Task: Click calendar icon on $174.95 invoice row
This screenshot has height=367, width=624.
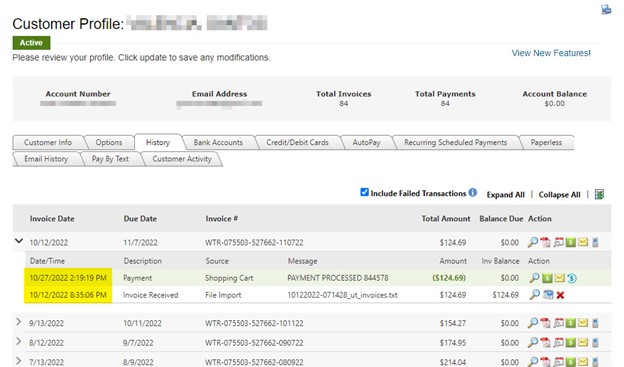Action: coord(558,342)
